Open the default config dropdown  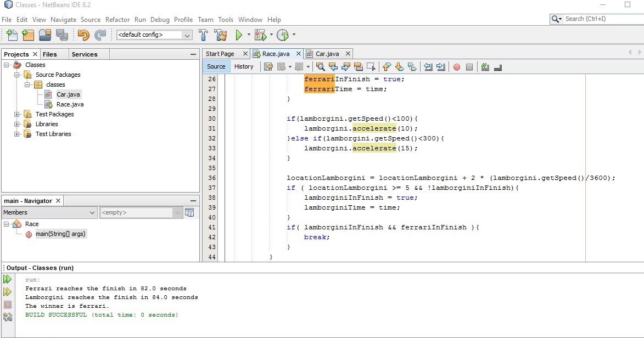(187, 35)
